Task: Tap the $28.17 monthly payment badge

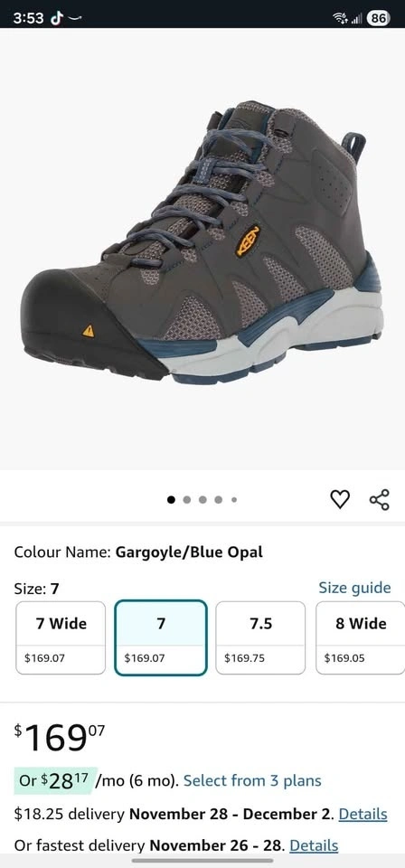Action: point(55,780)
